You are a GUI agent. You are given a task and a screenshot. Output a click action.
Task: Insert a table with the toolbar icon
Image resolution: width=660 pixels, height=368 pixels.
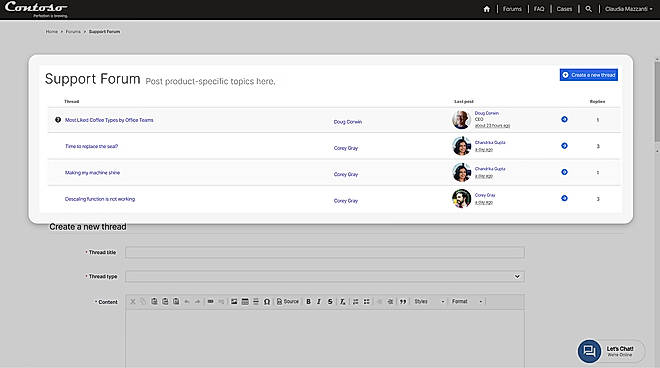pos(245,301)
